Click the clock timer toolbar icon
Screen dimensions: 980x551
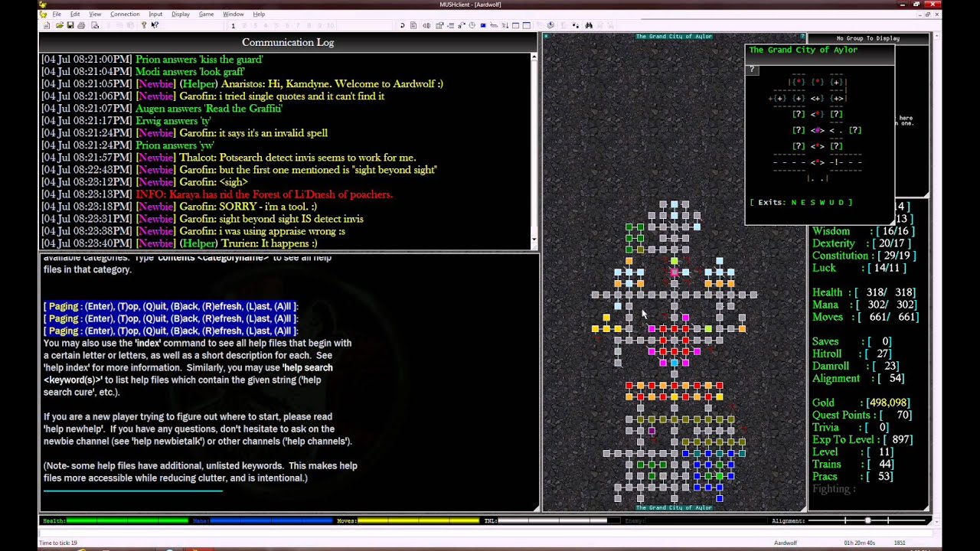(x=472, y=25)
